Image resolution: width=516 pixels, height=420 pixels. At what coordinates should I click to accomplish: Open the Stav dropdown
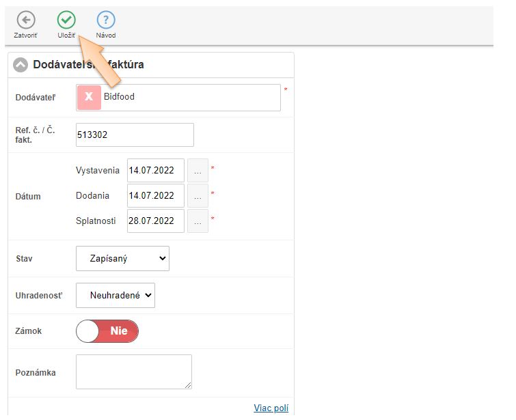122,259
